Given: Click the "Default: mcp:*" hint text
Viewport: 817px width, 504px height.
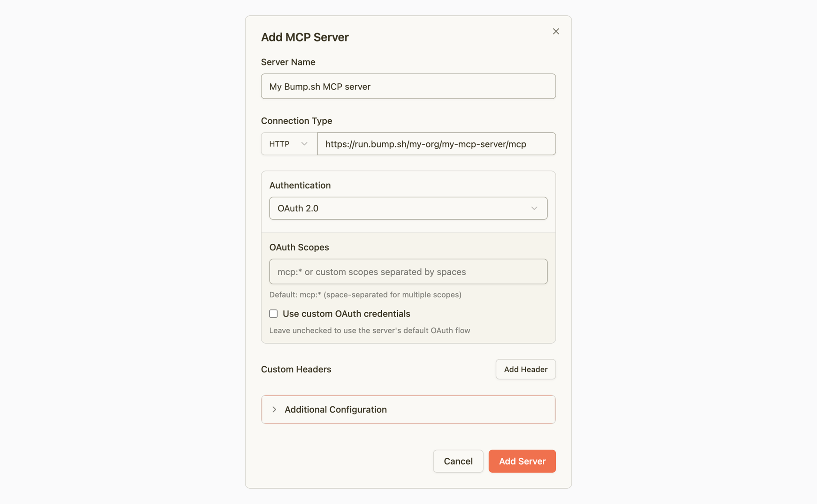Looking at the screenshot, I should tap(365, 295).
